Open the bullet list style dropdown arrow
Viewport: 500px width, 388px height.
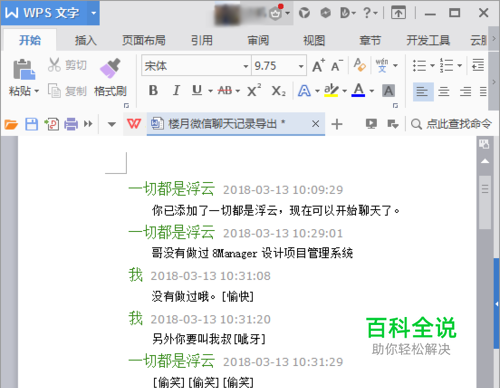[x=432, y=65]
